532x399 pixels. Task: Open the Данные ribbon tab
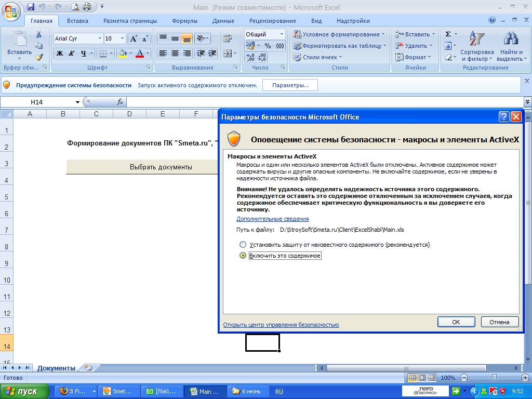coord(223,21)
